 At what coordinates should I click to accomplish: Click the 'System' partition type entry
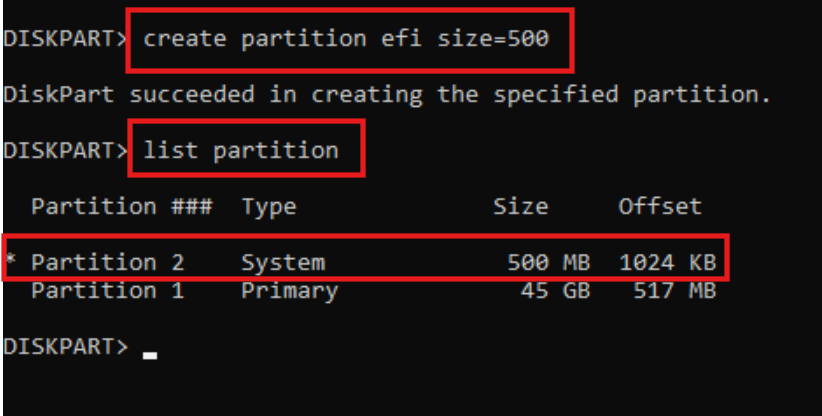pyautogui.click(x=283, y=263)
